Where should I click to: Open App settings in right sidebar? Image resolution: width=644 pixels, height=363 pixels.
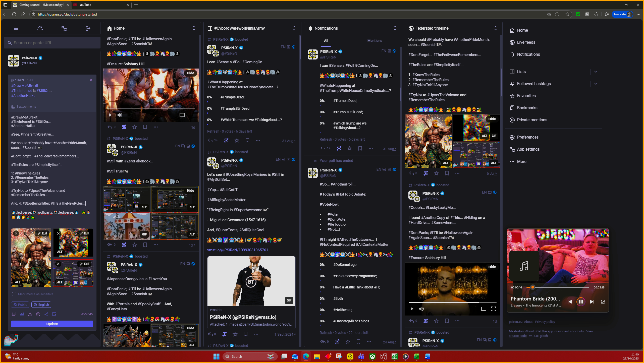pos(528,149)
